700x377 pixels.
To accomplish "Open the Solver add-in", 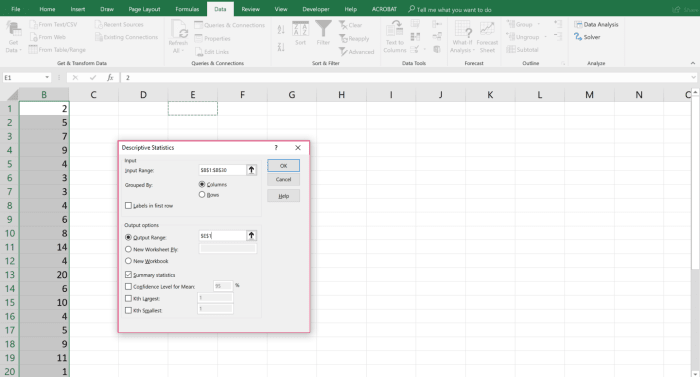I will (587, 37).
